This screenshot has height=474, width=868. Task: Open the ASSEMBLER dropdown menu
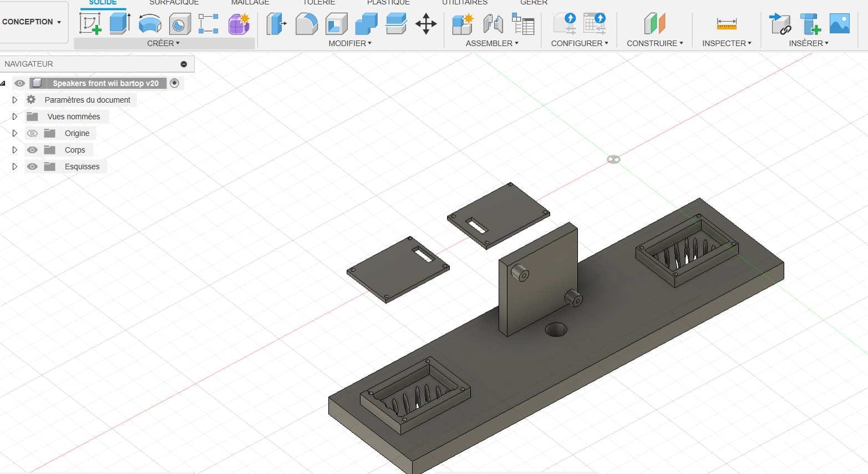(492, 43)
